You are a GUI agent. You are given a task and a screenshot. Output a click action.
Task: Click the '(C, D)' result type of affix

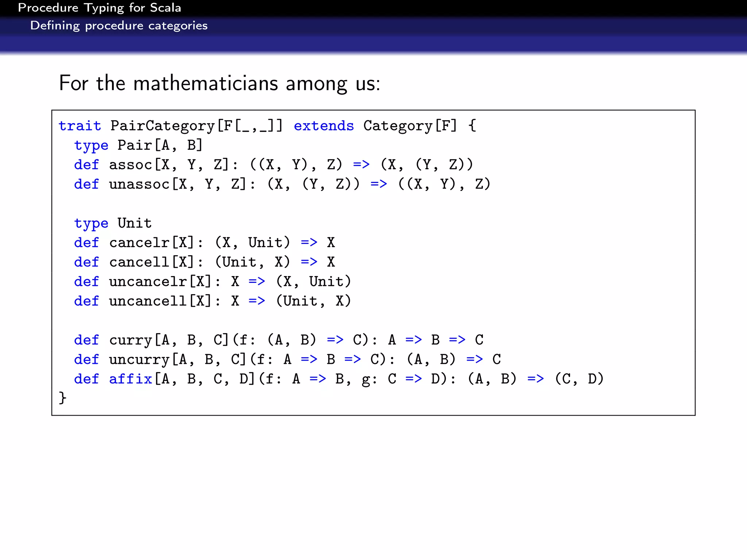579,379
